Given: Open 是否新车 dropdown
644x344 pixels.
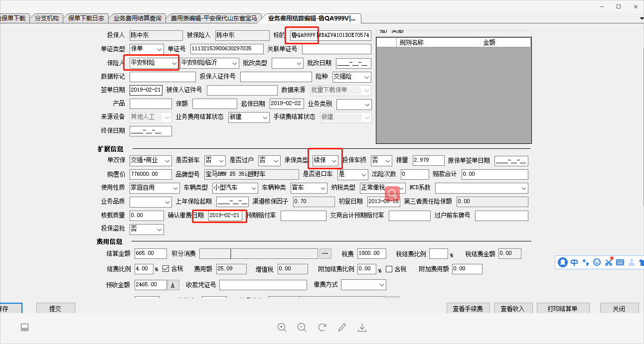Looking at the screenshot, I should pos(215,160).
